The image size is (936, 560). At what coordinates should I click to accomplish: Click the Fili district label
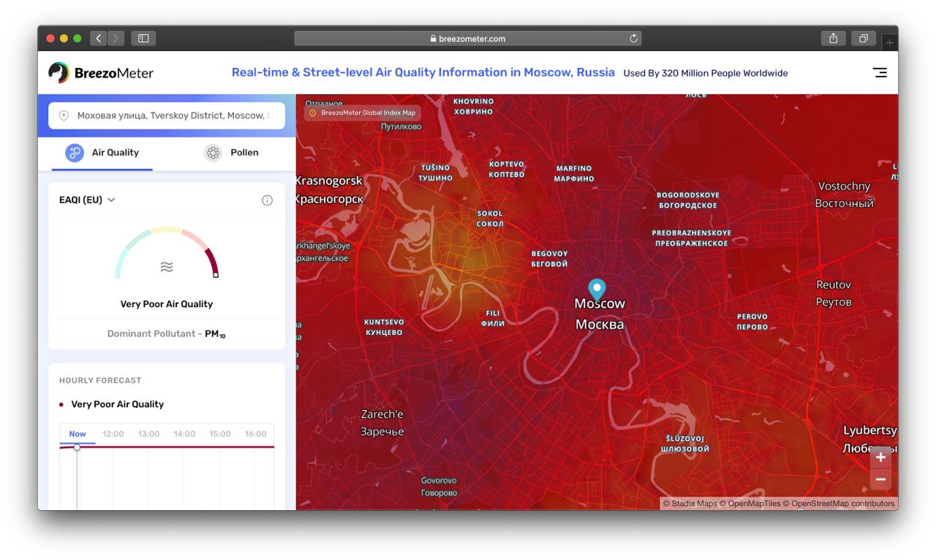pos(493,318)
